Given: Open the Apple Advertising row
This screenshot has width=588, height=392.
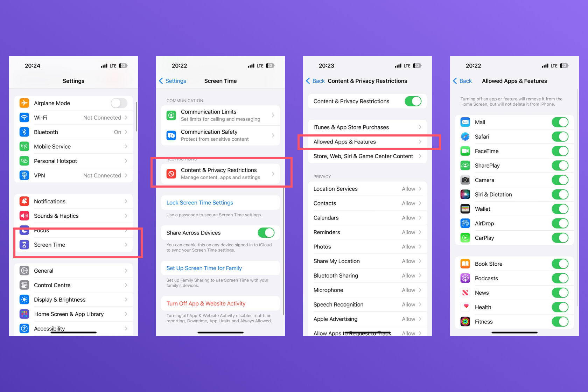Looking at the screenshot, I should (367, 319).
